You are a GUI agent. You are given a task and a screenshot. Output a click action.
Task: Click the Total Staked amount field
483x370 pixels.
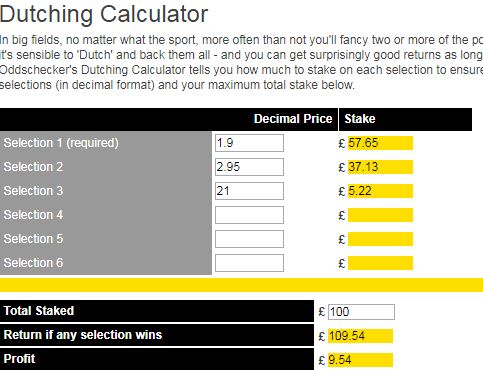[362, 312]
